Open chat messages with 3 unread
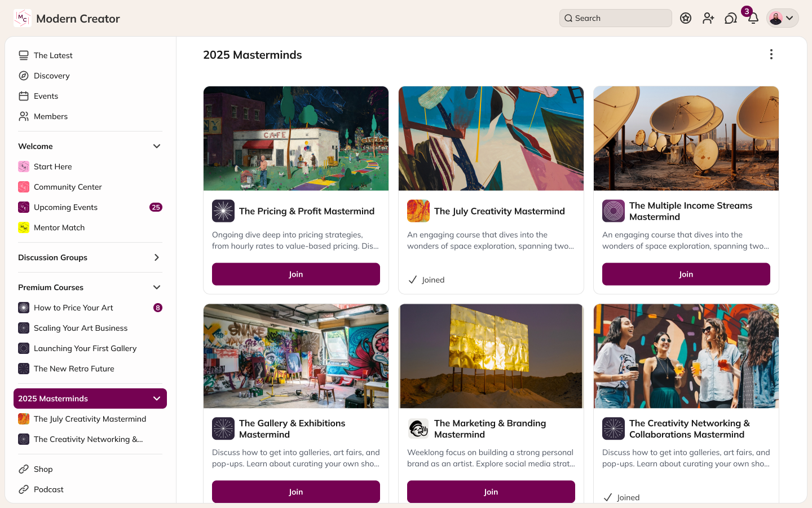This screenshot has height=508, width=812. tap(731, 17)
